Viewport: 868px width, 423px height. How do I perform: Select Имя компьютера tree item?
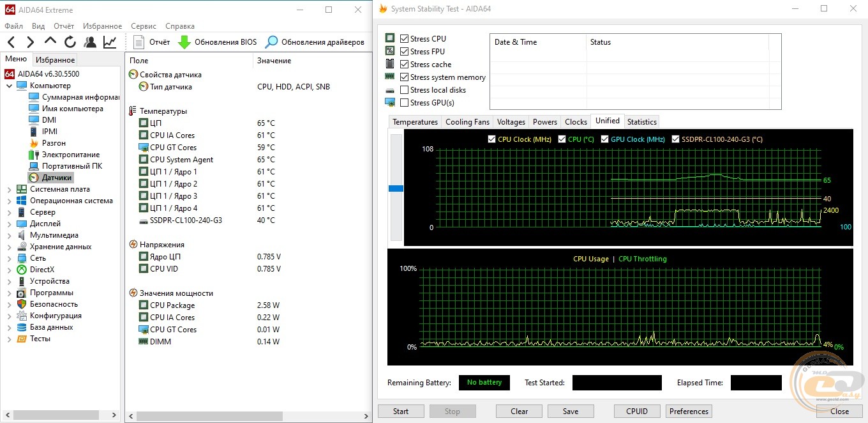click(x=66, y=109)
